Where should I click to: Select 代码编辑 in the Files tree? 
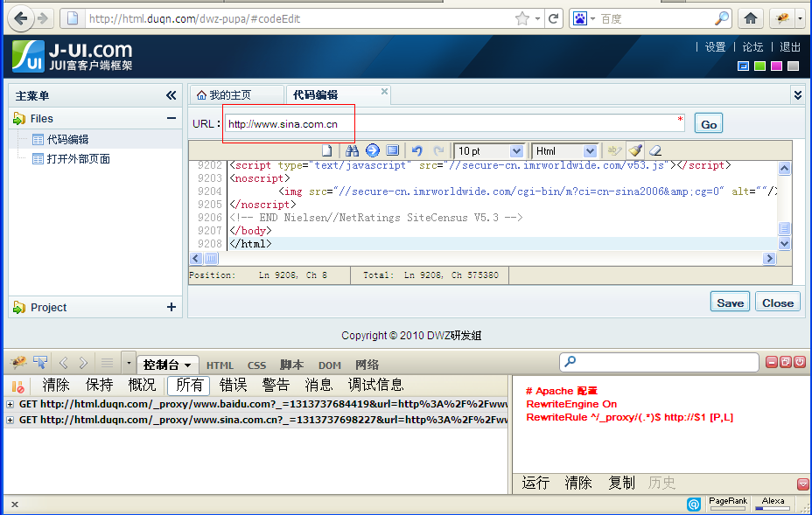tap(67, 139)
